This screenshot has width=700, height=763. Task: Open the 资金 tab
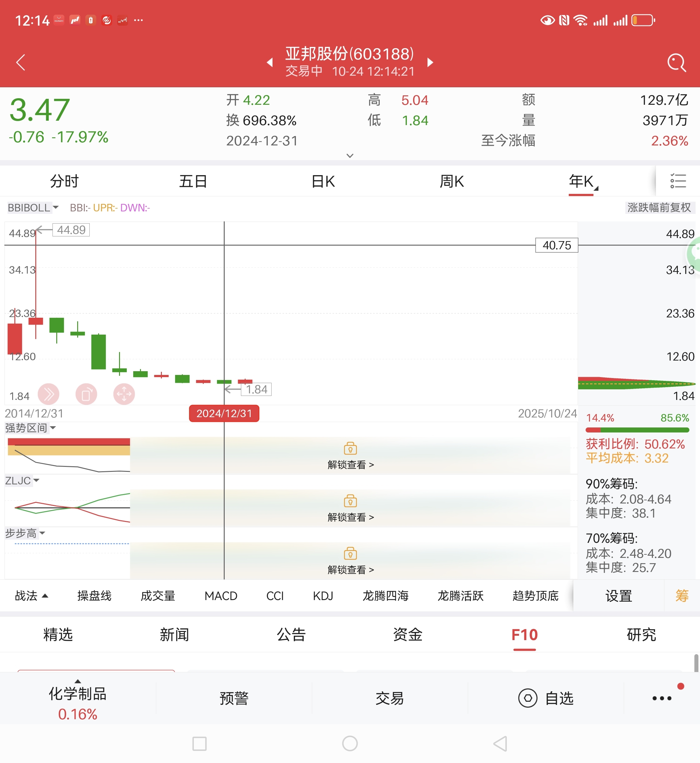pos(407,634)
